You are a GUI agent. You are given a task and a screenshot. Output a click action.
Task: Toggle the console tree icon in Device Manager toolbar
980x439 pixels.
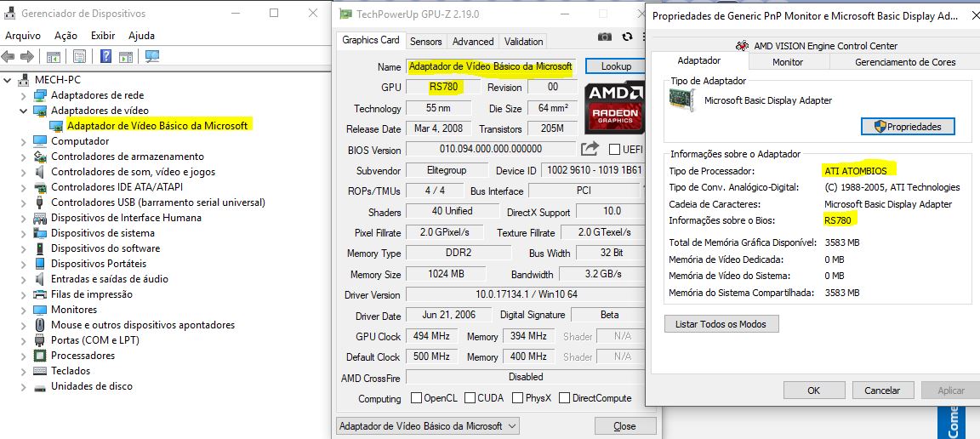pyautogui.click(x=53, y=57)
